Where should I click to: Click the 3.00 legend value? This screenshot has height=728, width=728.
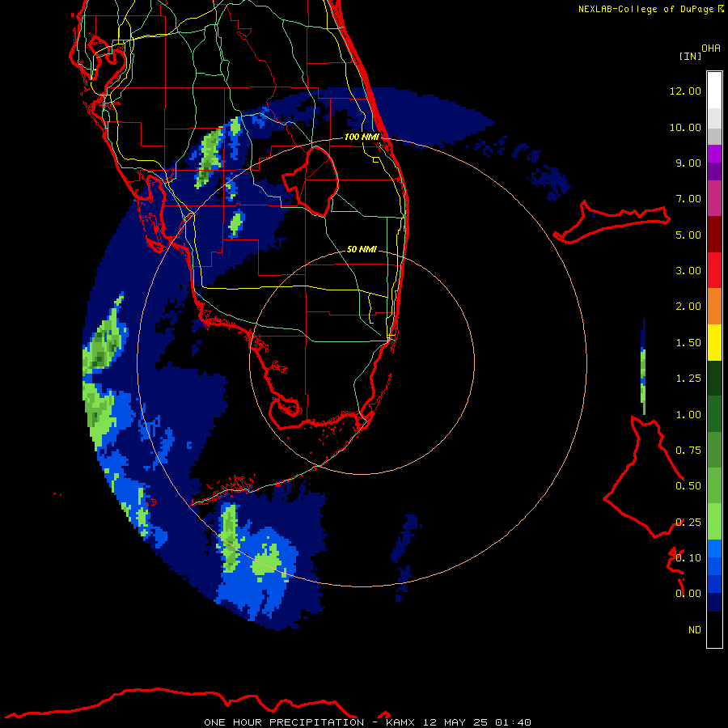click(688, 271)
